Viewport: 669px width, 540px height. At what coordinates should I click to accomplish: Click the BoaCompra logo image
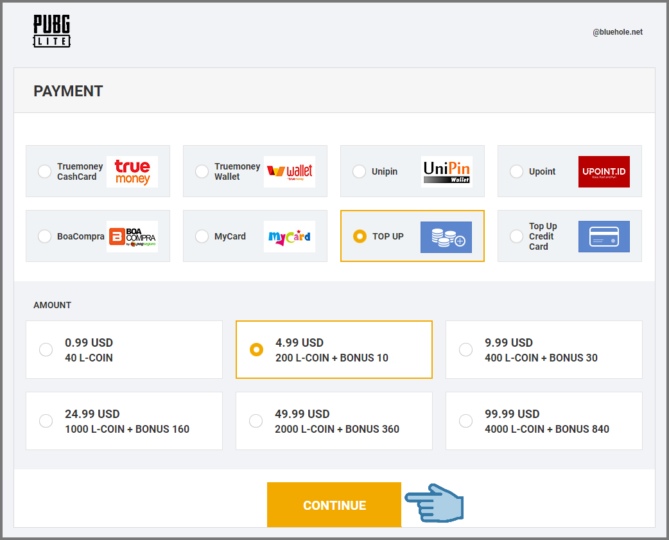pyautogui.click(x=132, y=236)
